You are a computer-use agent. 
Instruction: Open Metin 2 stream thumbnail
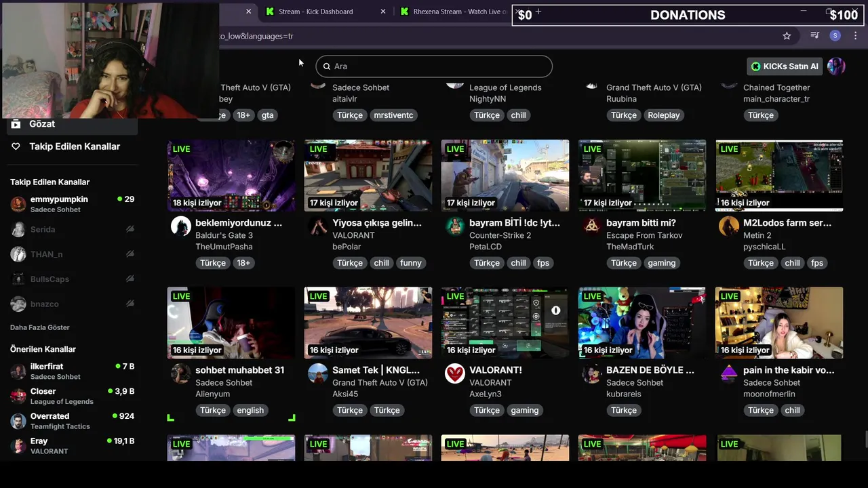(x=779, y=176)
